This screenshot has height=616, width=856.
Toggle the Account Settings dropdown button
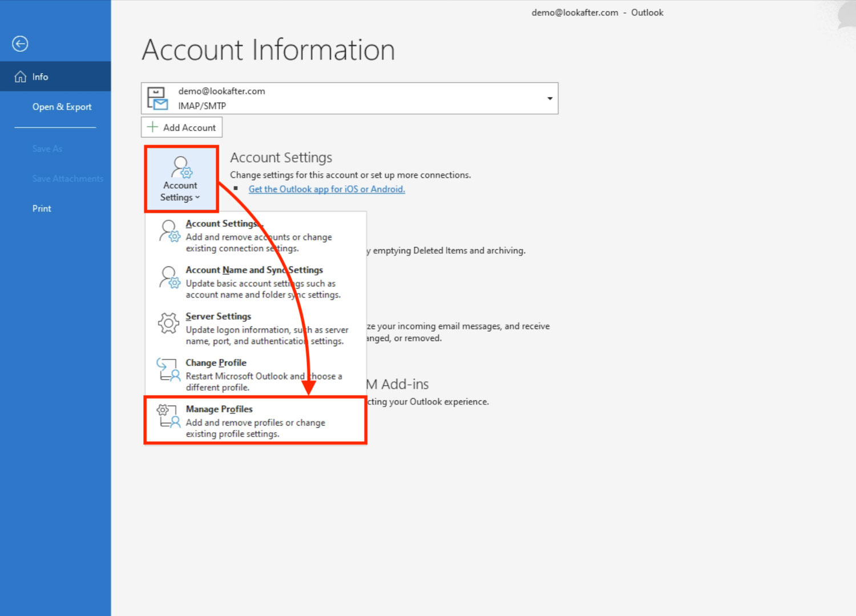(x=181, y=179)
